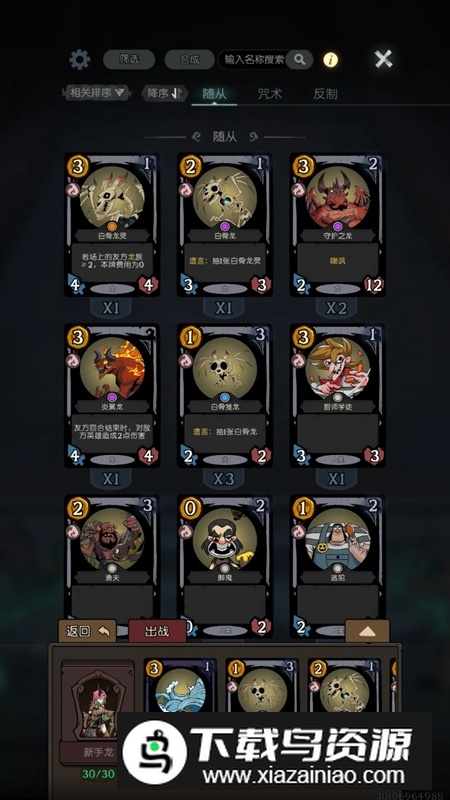Viewport: 450px width, 800px height.
Task: Click the 返回 back button
Action: pyautogui.click(x=87, y=631)
